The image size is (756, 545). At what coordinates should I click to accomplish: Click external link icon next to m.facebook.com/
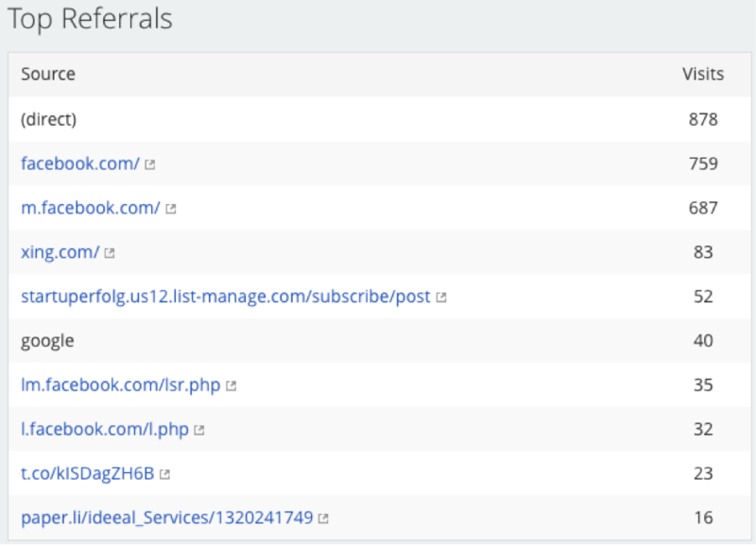(x=171, y=209)
